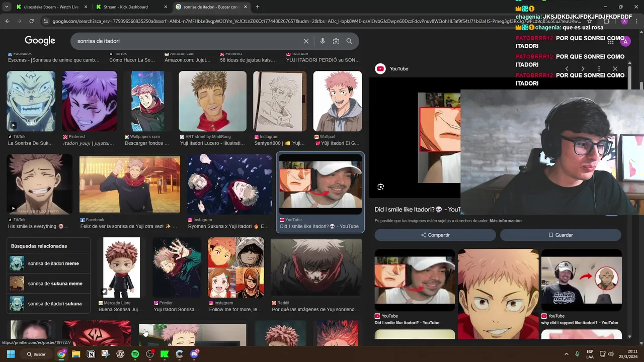Select sonrisa de itadori search tab
This screenshot has width=644, height=362.
[212, 7]
